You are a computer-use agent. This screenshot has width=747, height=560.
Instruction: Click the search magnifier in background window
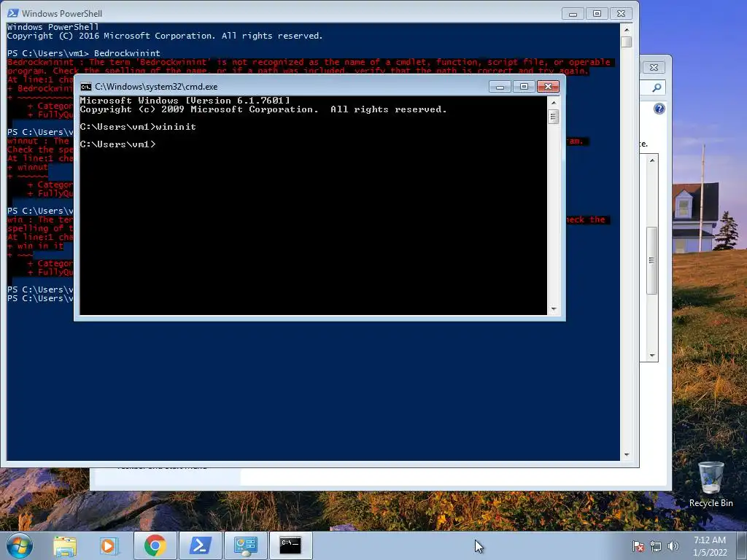657,87
